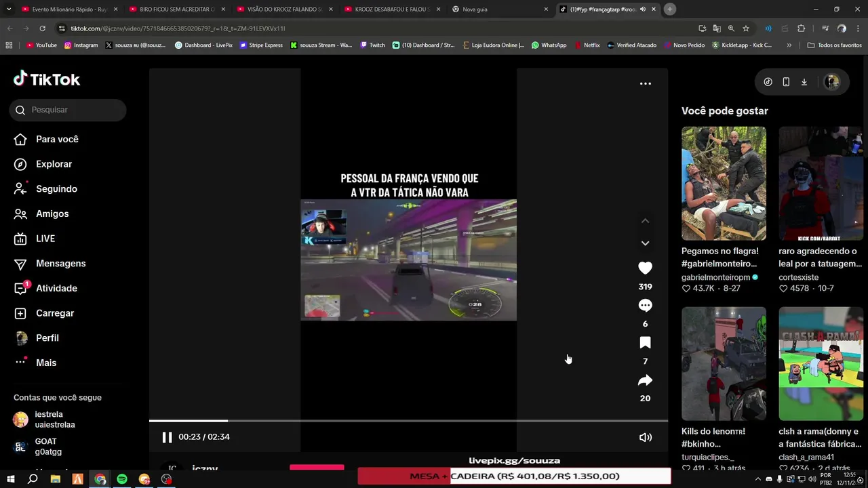This screenshot has height=488, width=868.
Task: Open Chrome extensions puzzle icon
Action: click(x=802, y=28)
